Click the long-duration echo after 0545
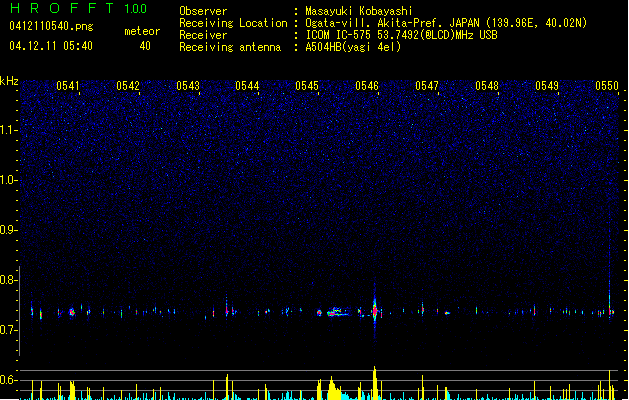The image size is (629, 400). pos(337,312)
